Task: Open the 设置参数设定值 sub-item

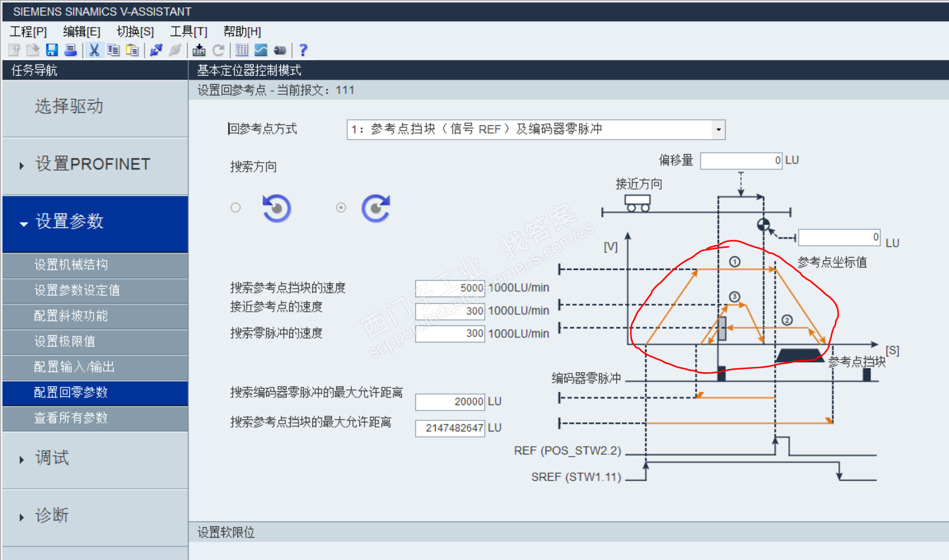Action: pyautogui.click(x=95, y=291)
